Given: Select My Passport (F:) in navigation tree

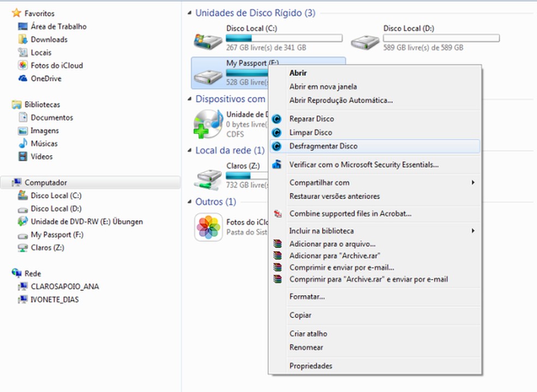Looking at the screenshot, I should pyautogui.click(x=57, y=235).
